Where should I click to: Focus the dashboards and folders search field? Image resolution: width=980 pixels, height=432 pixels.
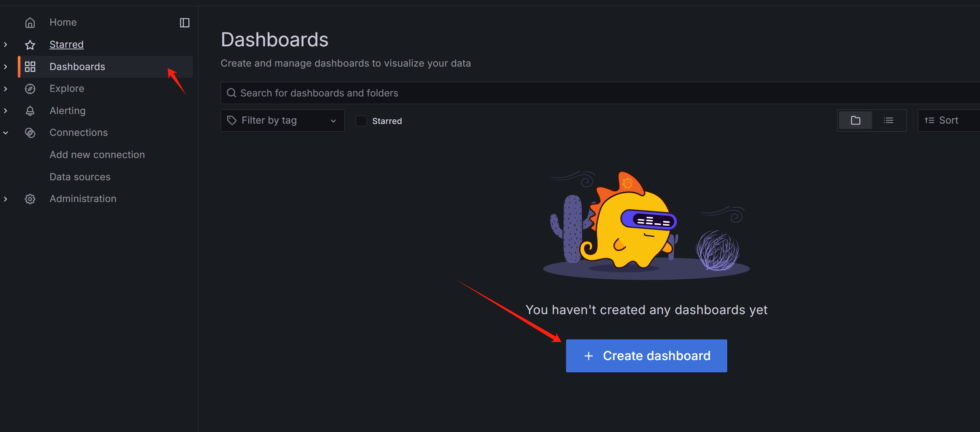(x=574, y=93)
